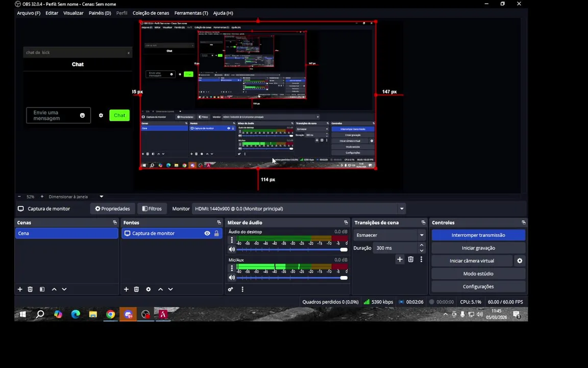
Task: Move scene up arrow in Cenas panel
Action: (54, 289)
